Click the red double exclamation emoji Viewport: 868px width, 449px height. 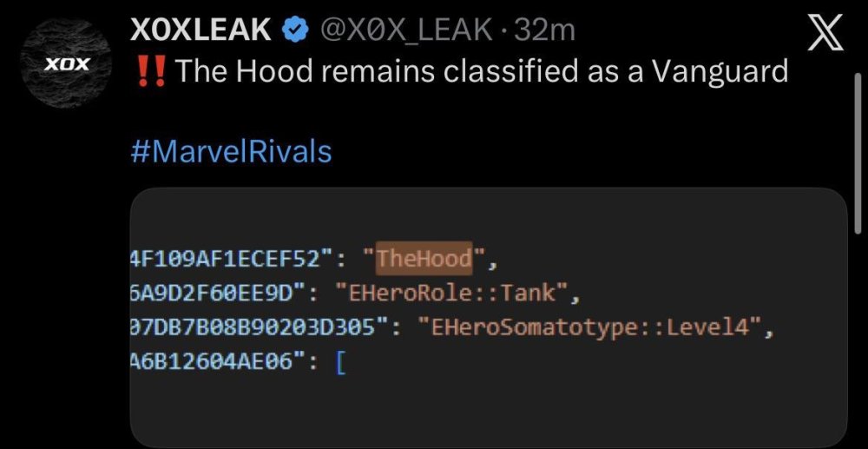click(x=151, y=72)
